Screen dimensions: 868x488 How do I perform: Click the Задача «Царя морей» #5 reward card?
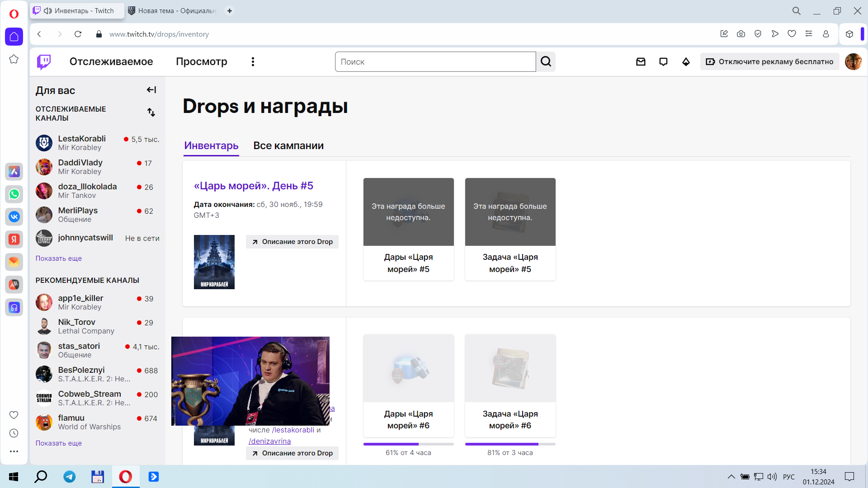510,230
